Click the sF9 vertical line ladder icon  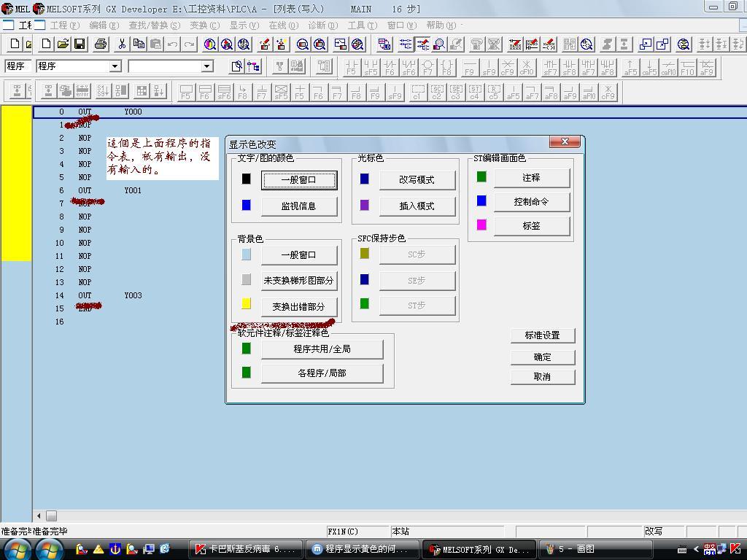(488, 68)
